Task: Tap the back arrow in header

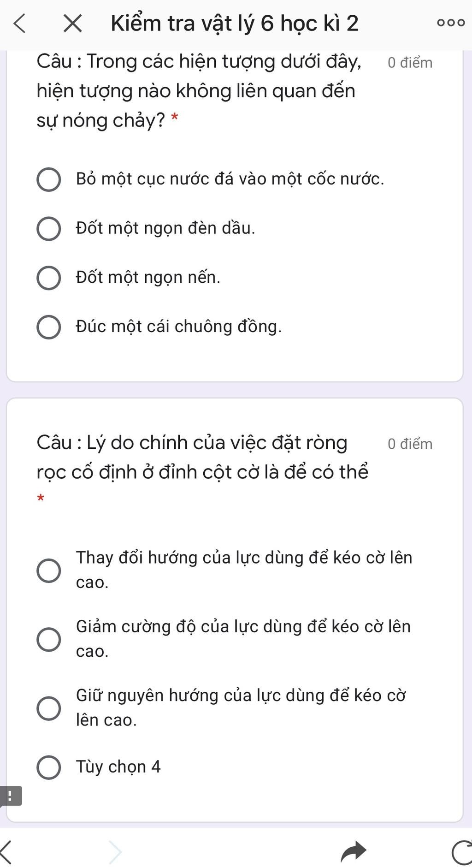Action: (x=19, y=24)
